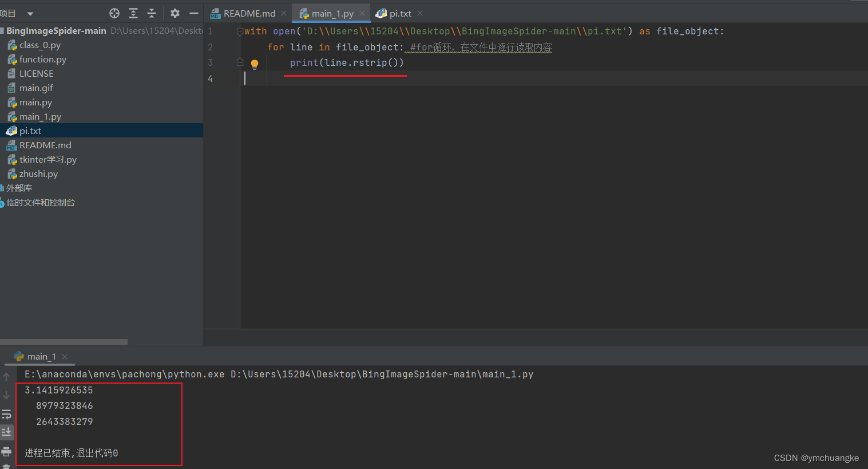
Task: Toggle scroll to end in console
Action: tap(6, 432)
